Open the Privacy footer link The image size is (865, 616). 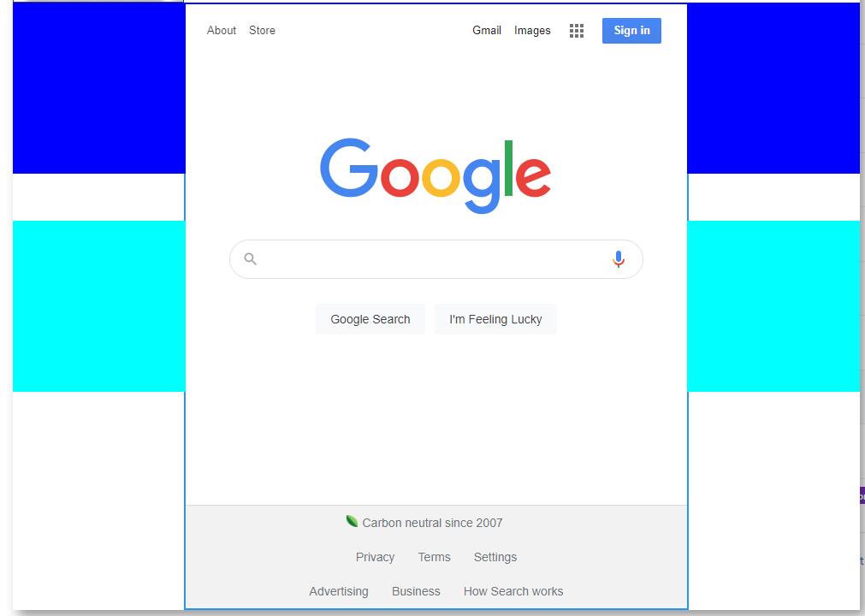click(x=375, y=557)
